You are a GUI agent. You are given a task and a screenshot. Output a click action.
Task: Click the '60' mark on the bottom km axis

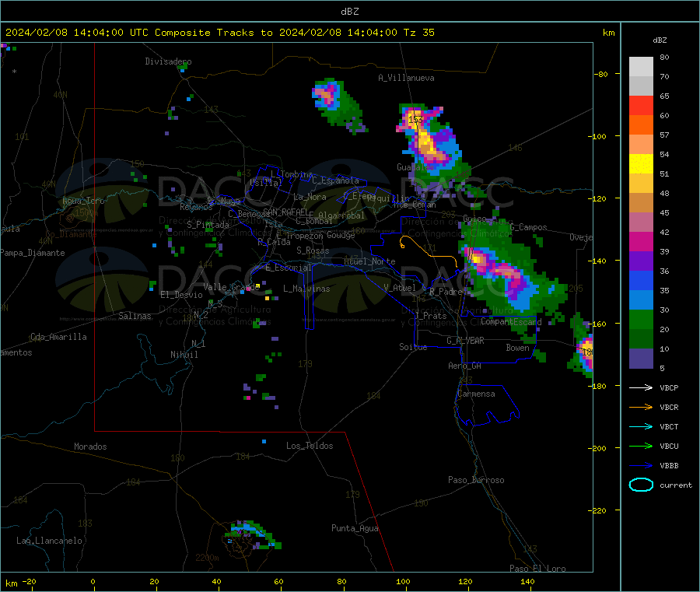(x=278, y=581)
